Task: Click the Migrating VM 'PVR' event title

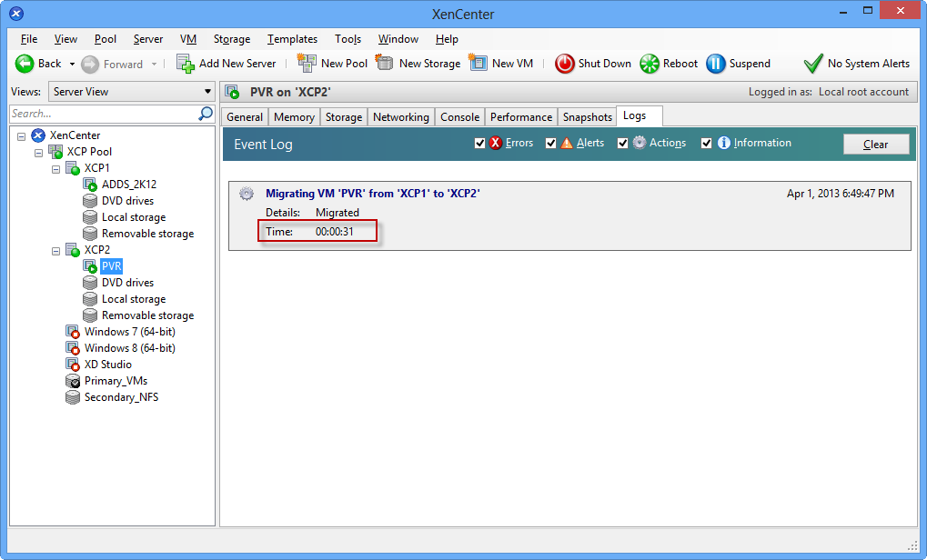Action: point(372,193)
